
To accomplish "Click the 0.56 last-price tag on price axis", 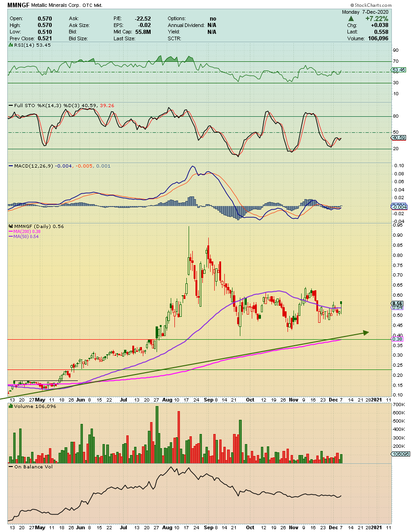I will 397,304.
